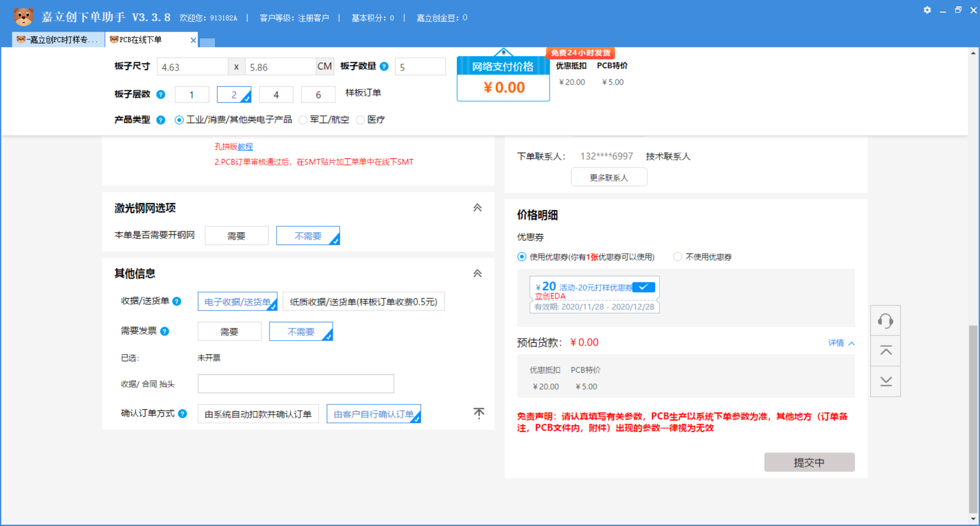Jump to page bottom with side arrow
The width and height of the screenshot is (980, 526).
[x=886, y=381]
